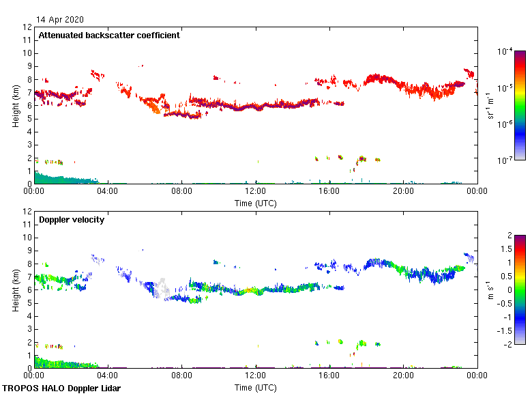
Task: Click the 08:00 tick below backscatter plot
Action: coord(181,192)
